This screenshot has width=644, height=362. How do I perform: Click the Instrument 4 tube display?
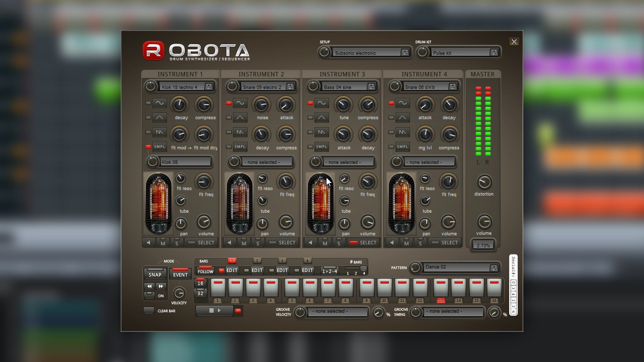(x=401, y=204)
